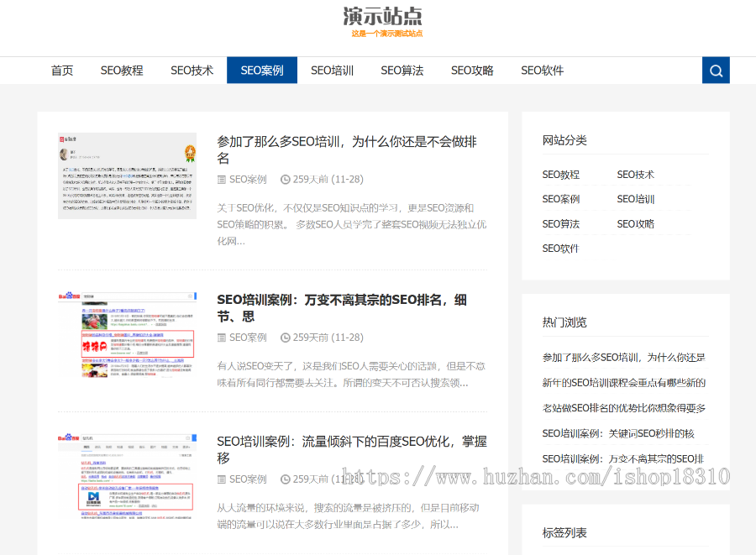Go to SEO软件 in the navbar
756x555 pixels.
542,71
